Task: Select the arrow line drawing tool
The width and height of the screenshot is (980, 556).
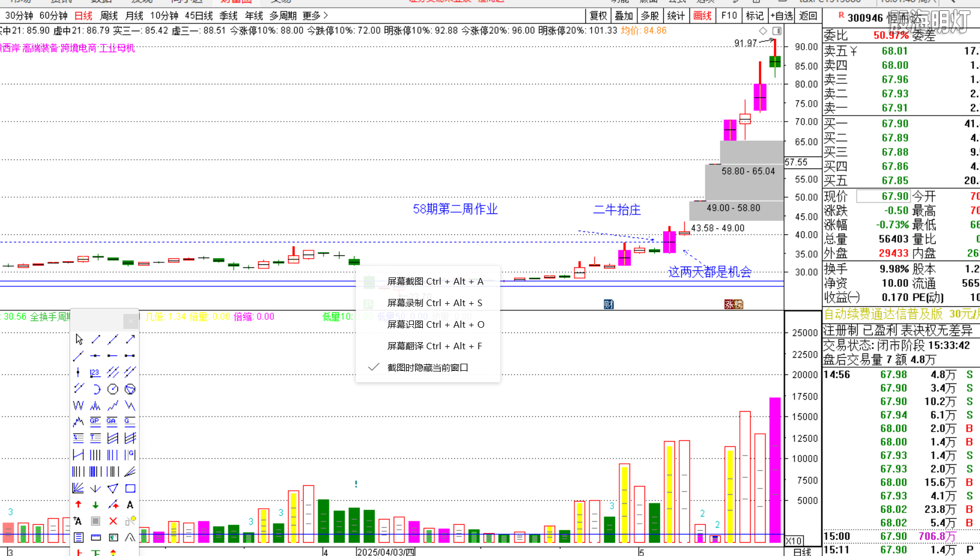Action: [x=130, y=340]
